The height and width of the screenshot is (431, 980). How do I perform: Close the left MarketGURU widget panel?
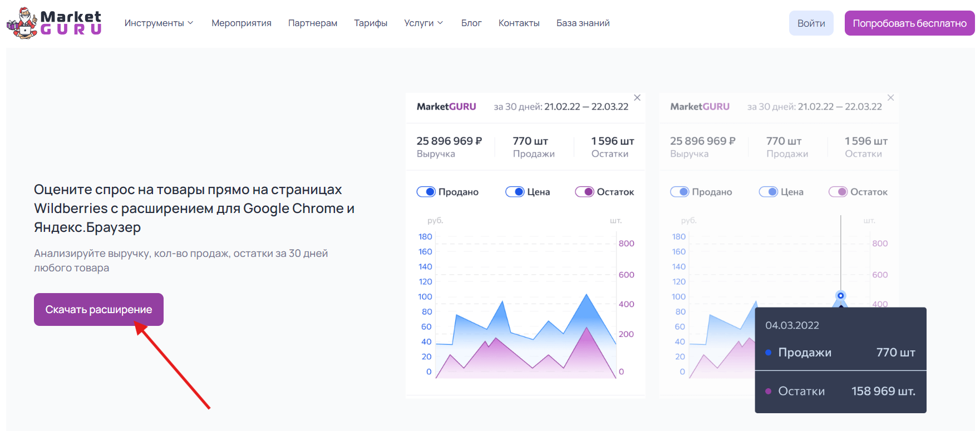click(x=637, y=98)
